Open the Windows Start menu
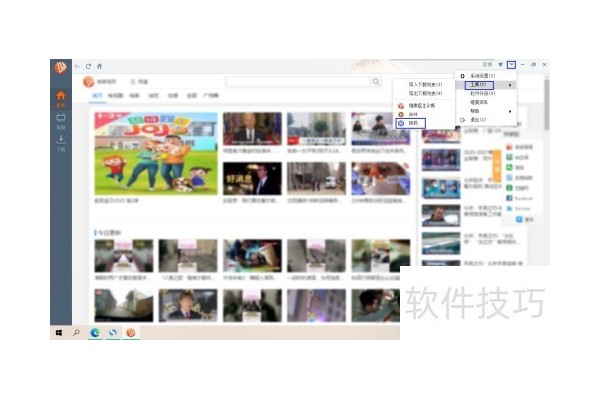The width and height of the screenshot is (600, 400). (x=59, y=333)
